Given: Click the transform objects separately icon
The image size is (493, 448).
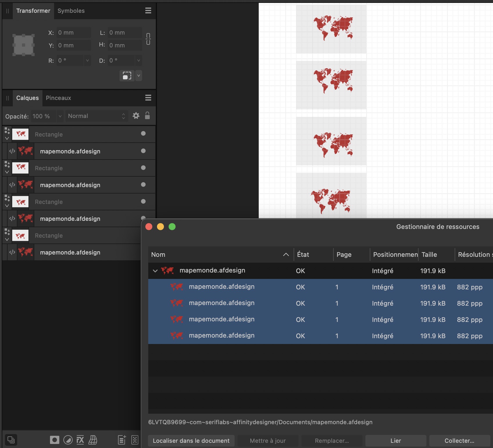Looking at the screenshot, I should [x=127, y=76].
